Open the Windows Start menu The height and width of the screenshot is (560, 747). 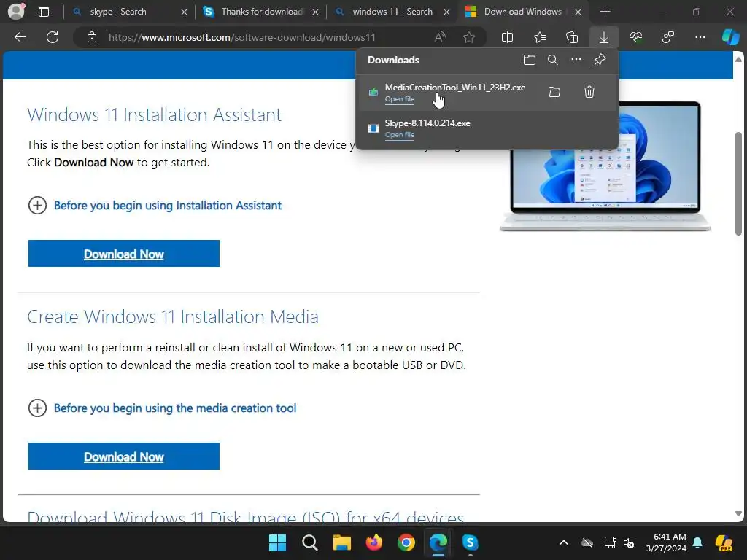tap(278, 542)
